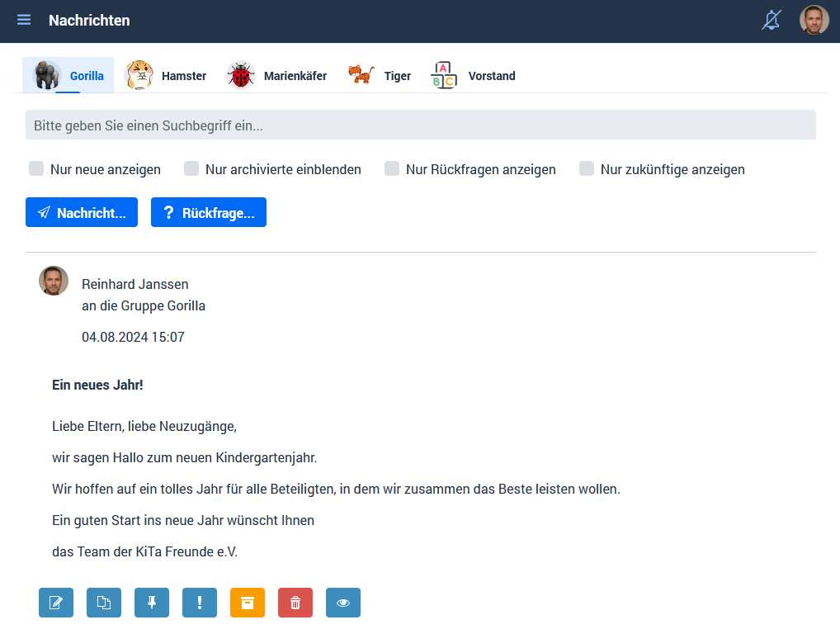Edit the message with the pencil icon
The height and width of the screenshot is (634, 840).
click(x=56, y=603)
